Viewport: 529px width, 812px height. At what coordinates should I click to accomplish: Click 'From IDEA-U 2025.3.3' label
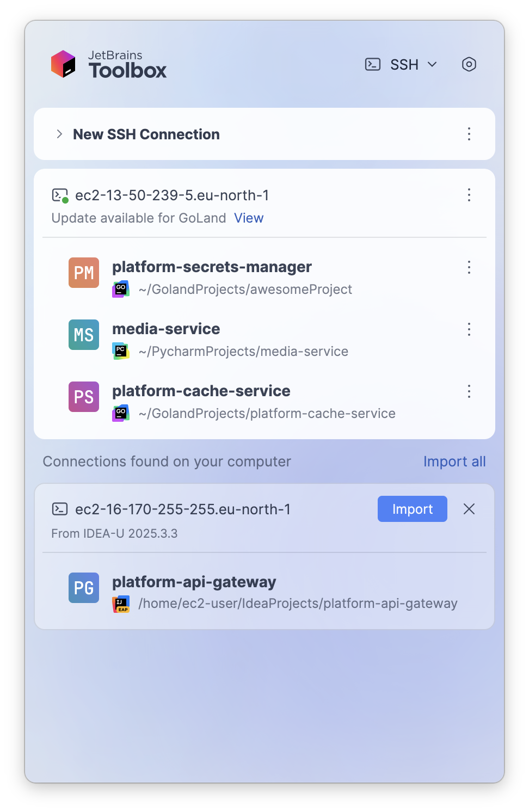tap(114, 533)
